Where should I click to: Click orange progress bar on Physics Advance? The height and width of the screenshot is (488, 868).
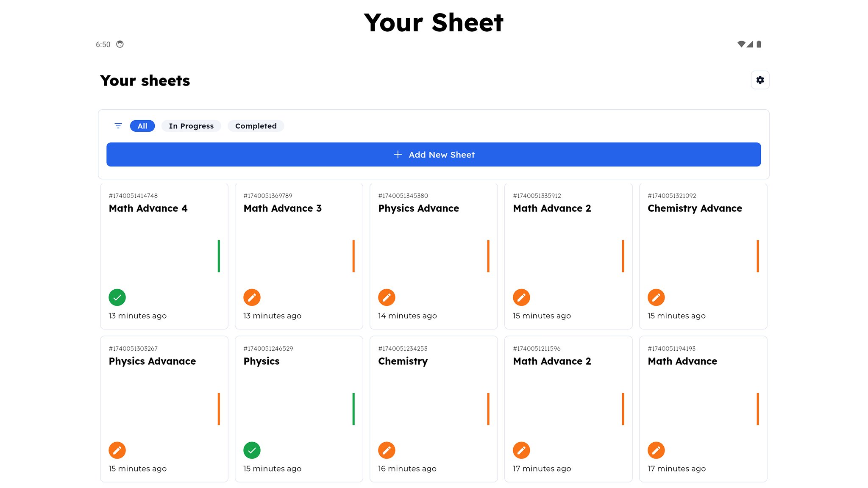click(488, 256)
